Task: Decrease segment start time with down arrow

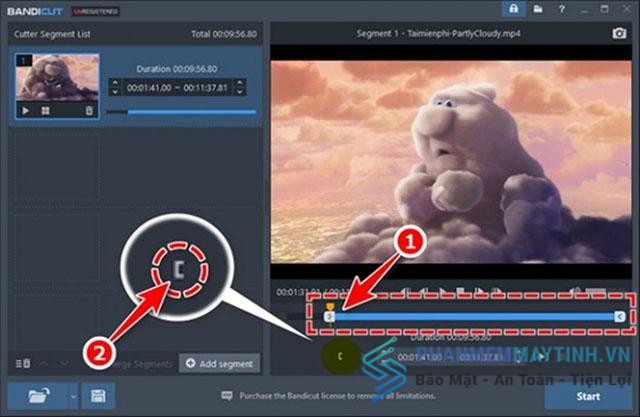Action: coord(115,92)
